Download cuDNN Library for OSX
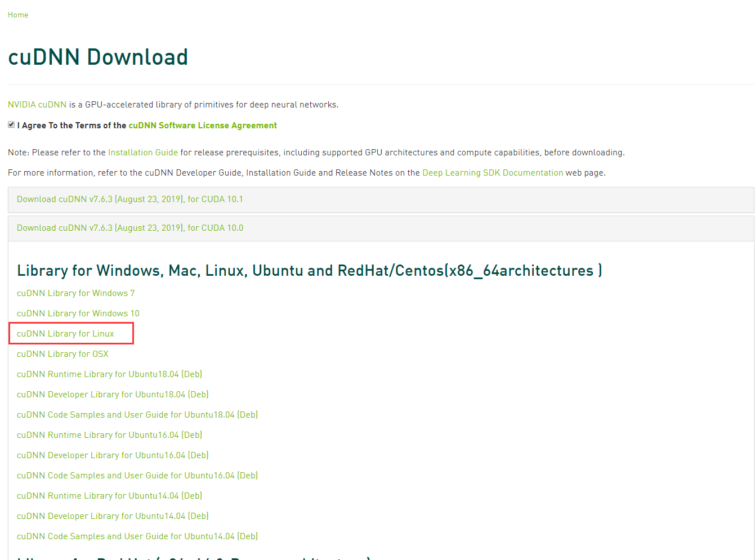 (x=62, y=353)
